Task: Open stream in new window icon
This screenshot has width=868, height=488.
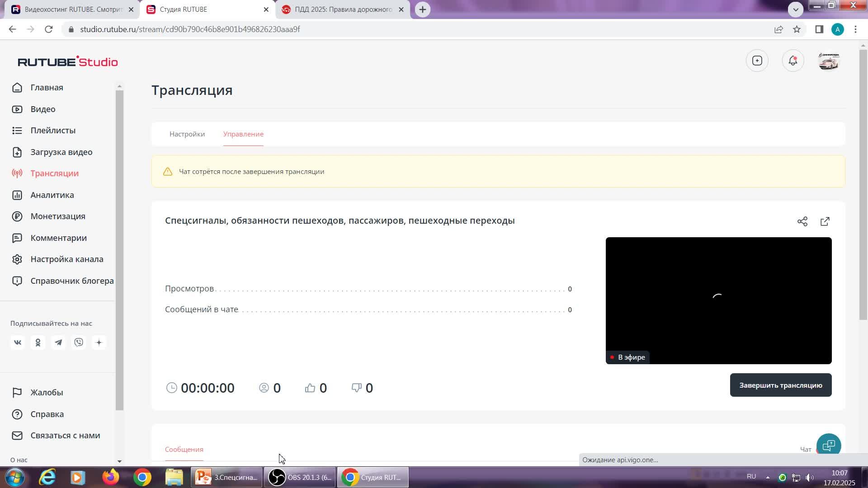Action: click(825, 221)
